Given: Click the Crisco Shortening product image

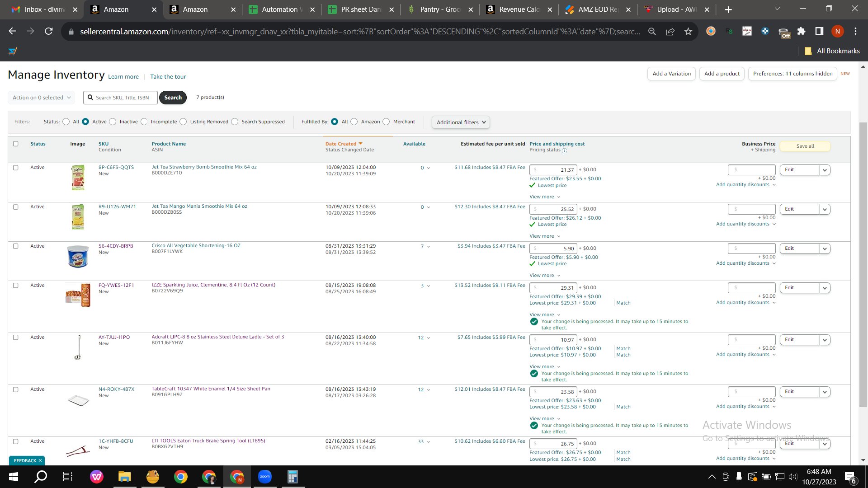Looking at the screenshot, I should [x=78, y=256].
